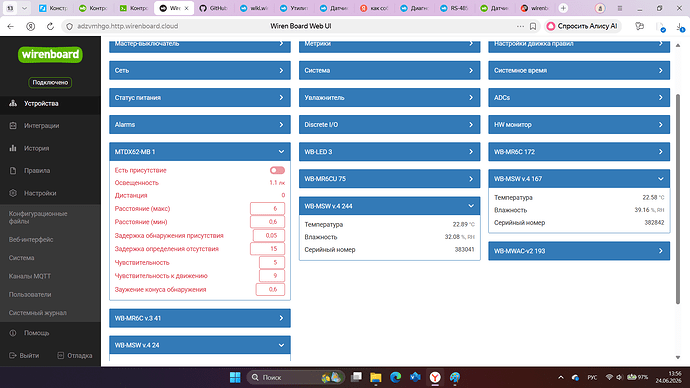The width and height of the screenshot is (690, 388).
Task: Edit the Чувствительность value field
Action: click(x=272, y=263)
